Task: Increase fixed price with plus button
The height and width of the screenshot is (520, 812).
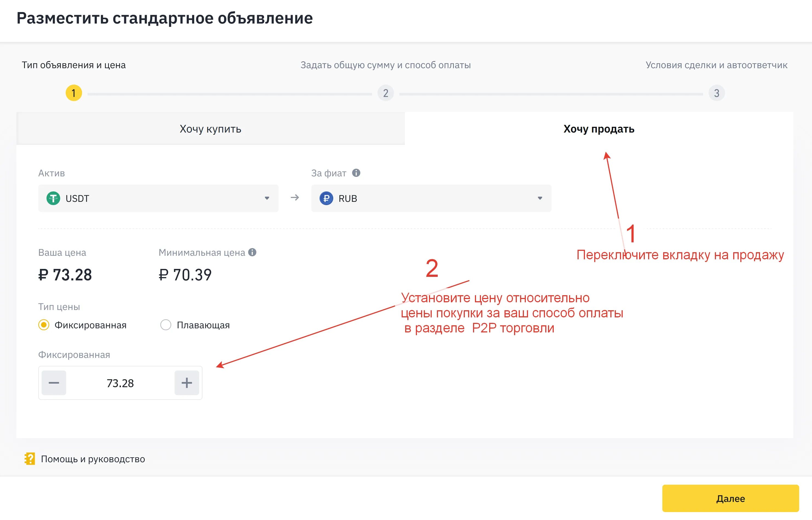Action: coord(187,383)
